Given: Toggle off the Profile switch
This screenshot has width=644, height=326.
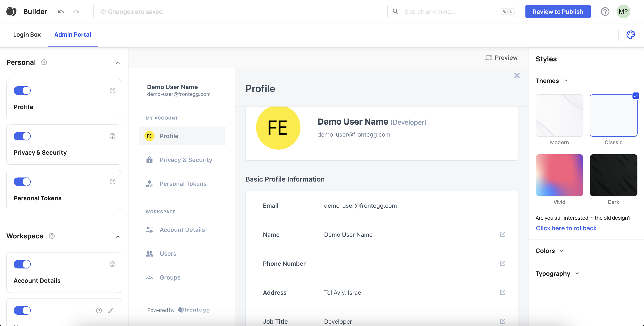Looking at the screenshot, I should 22,91.
